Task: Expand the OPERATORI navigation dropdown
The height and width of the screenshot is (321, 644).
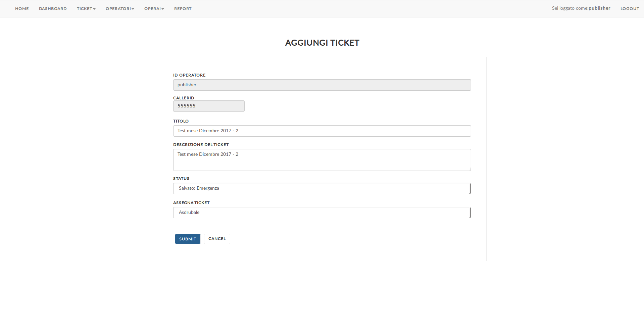Action: 120,9
